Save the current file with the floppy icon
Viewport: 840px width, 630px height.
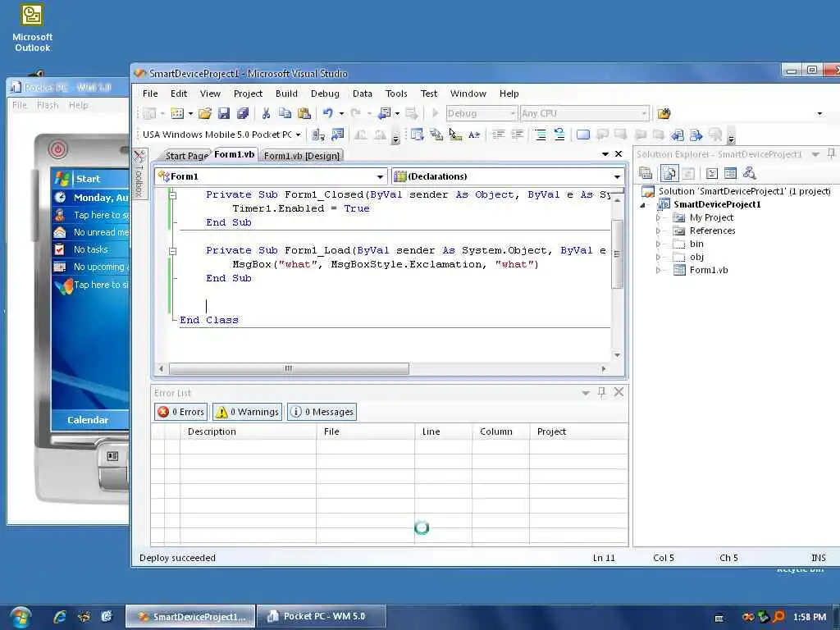(224, 113)
